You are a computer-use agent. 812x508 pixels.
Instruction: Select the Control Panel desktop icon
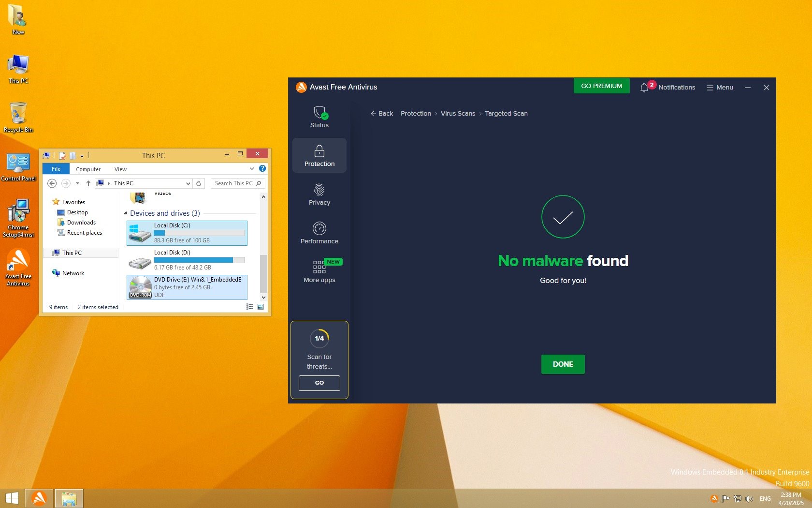coord(18,167)
